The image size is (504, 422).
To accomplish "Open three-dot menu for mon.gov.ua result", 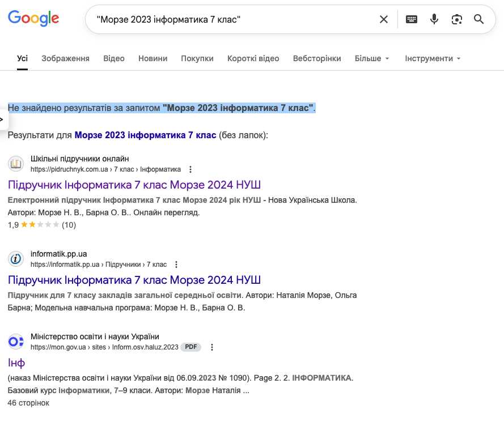I will (x=212, y=347).
